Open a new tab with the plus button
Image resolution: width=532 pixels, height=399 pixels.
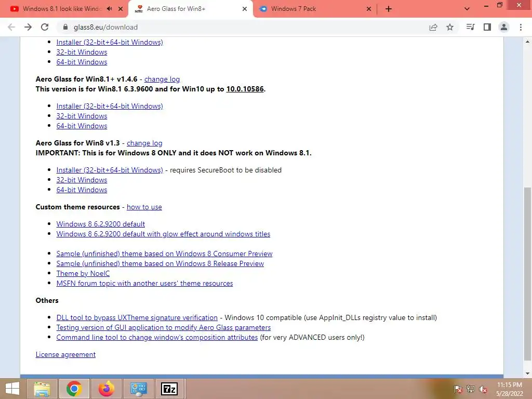(389, 9)
